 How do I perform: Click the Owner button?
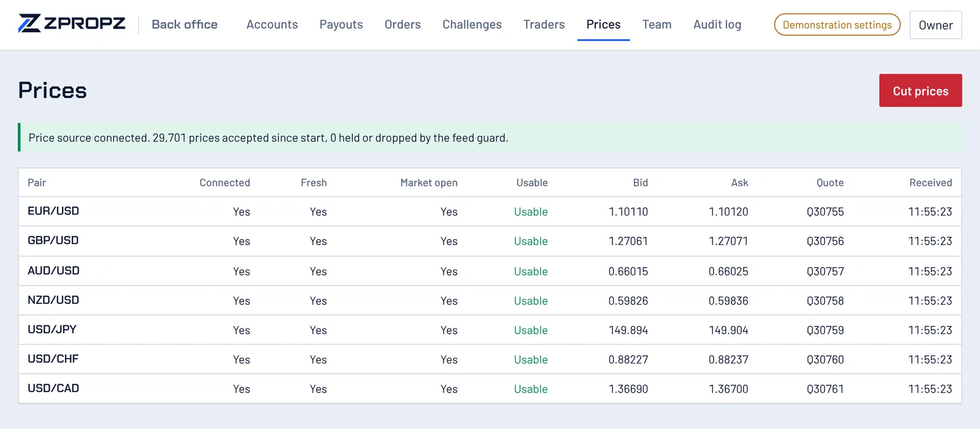click(x=935, y=25)
